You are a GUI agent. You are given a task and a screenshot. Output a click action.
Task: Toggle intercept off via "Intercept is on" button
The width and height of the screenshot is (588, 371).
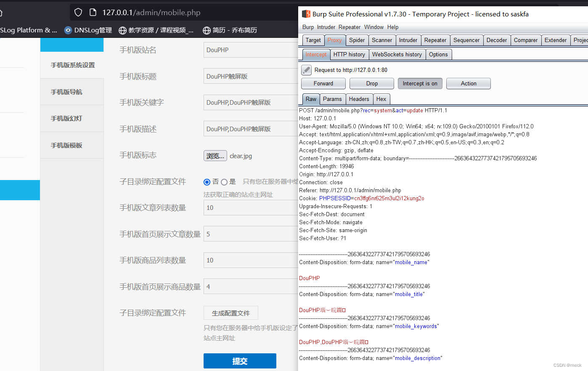[x=420, y=83]
